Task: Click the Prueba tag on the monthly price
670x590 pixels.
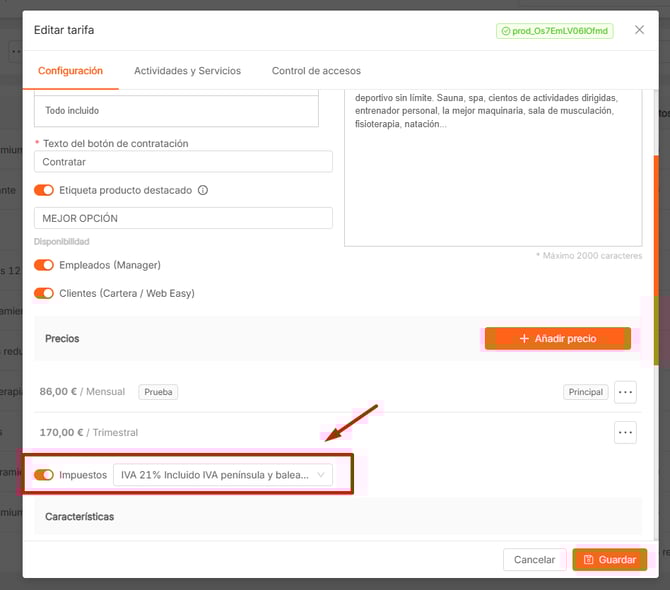Action: point(158,392)
